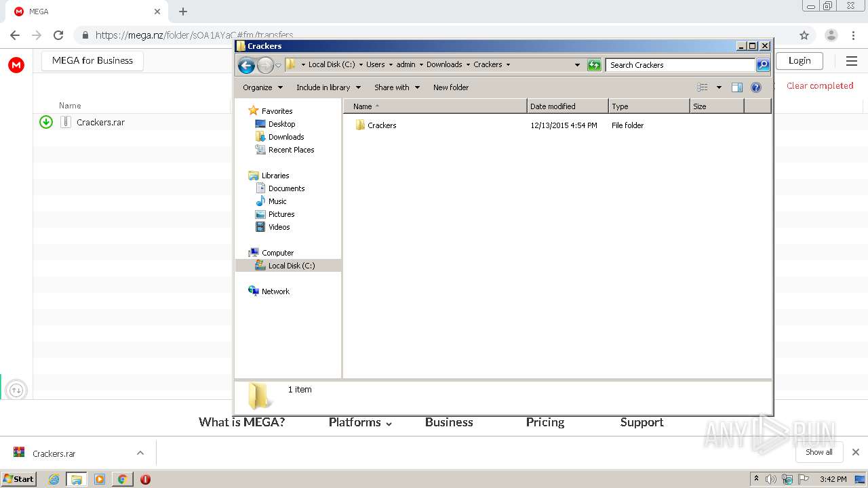Open a new Chrome tab with plus icon
This screenshot has width=868, height=488.
click(x=183, y=12)
